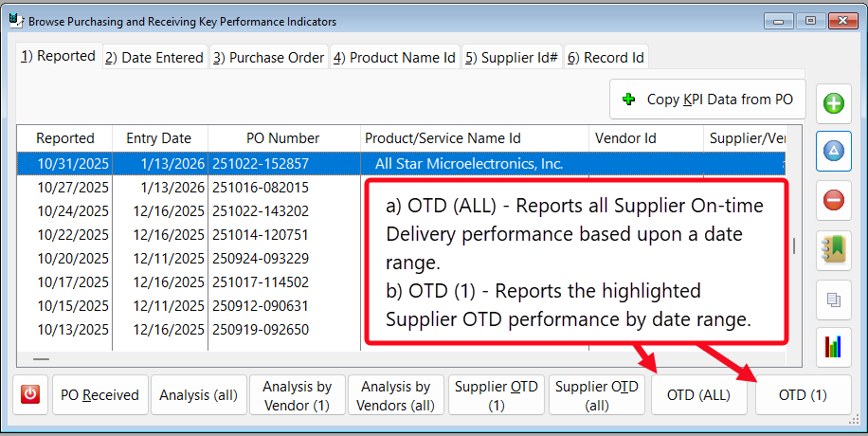
Task: Sort by PO Number column header
Action: [x=283, y=138]
